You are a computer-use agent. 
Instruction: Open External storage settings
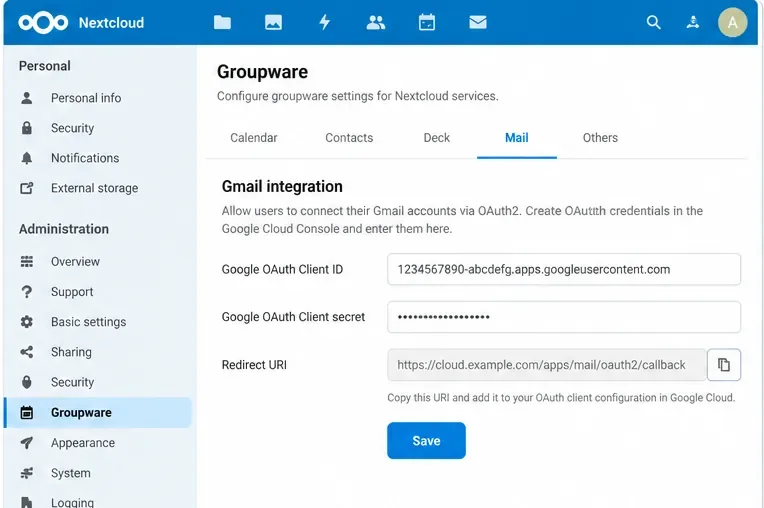97,188
